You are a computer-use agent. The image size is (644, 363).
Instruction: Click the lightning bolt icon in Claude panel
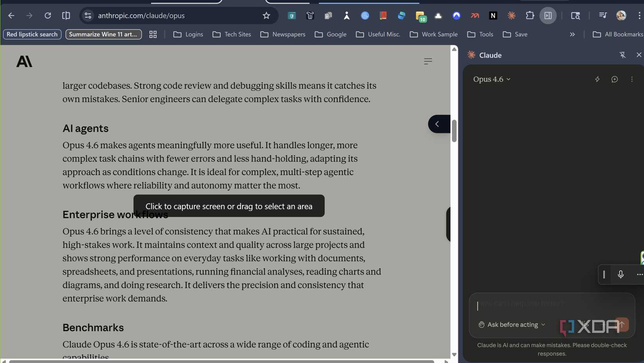point(597,79)
